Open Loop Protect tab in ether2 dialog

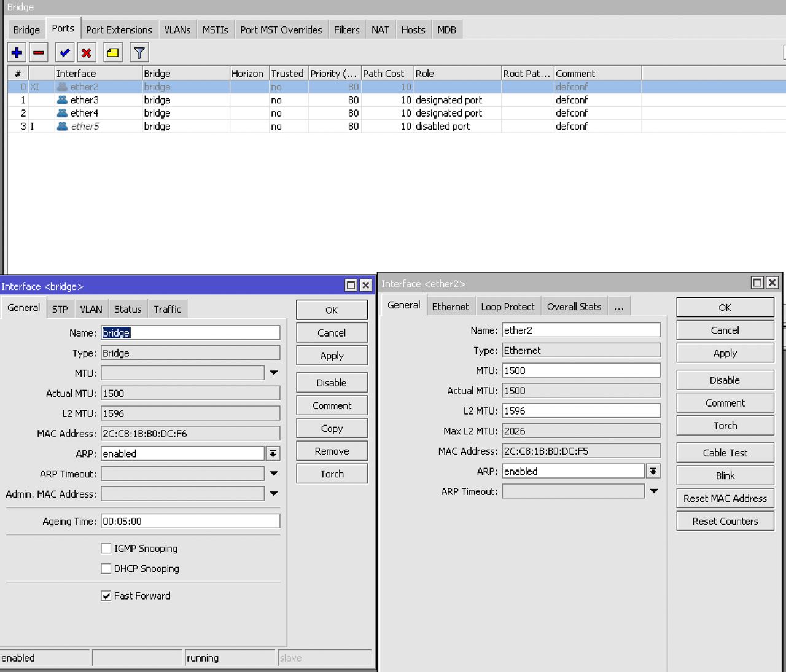click(x=508, y=307)
